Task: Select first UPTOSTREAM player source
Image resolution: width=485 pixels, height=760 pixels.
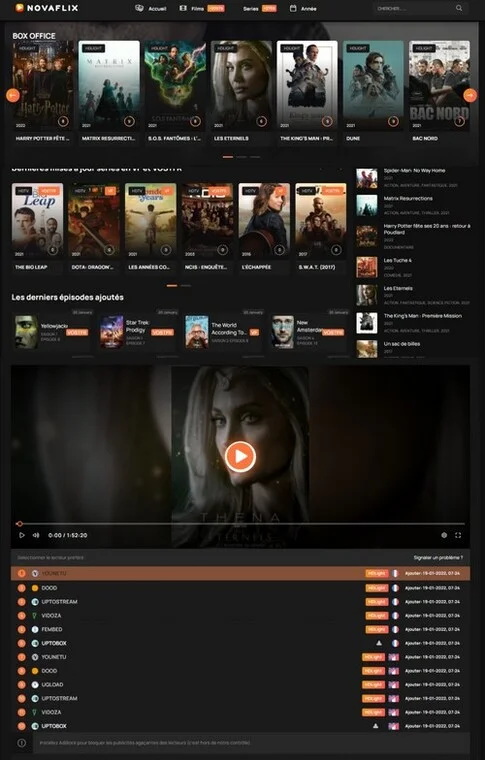Action: [x=240, y=602]
